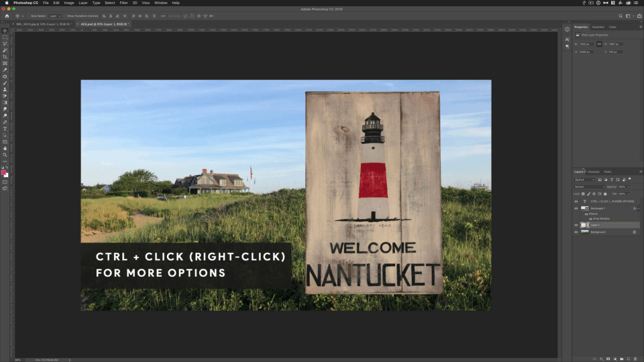Screen dimensions: 644x362
Task: Select the History Brush tool
Action: tap(5, 96)
